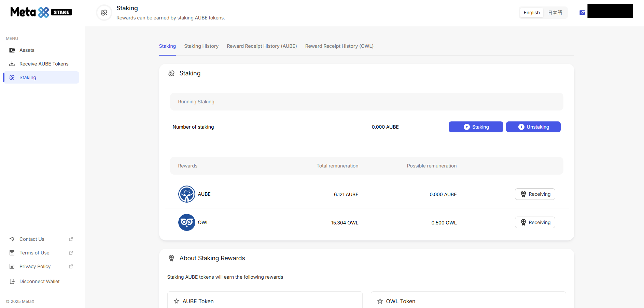Select Disconnect Wallet in the sidebar
644x308 pixels.
pyautogui.click(x=39, y=281)
